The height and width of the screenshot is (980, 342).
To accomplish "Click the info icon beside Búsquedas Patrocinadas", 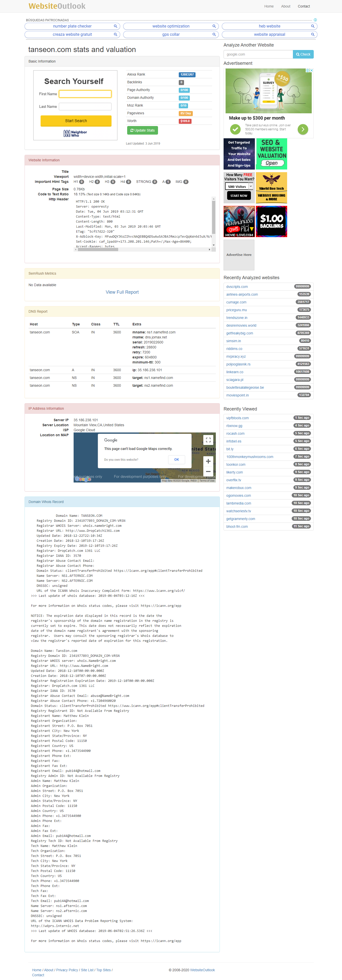I will coord(315,20).
